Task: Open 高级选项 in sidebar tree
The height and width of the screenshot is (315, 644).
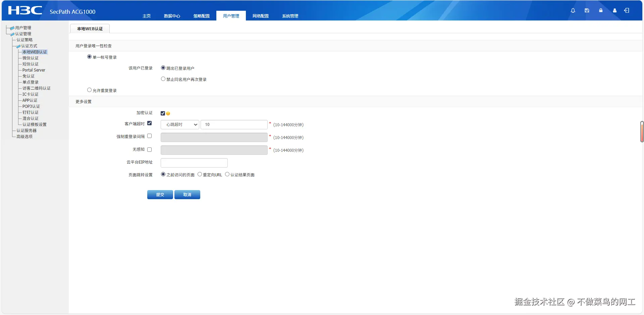Action: pyautogui.click(x=24, y=137)
